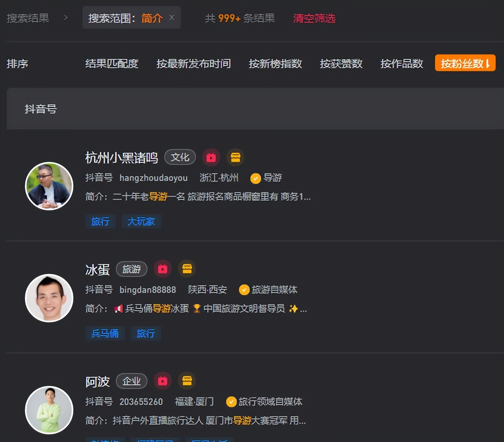Open the shop icon next to 阿波
The height and width of the screenshot is (442, 504).
pyautogui.click(x=187, y=381)
